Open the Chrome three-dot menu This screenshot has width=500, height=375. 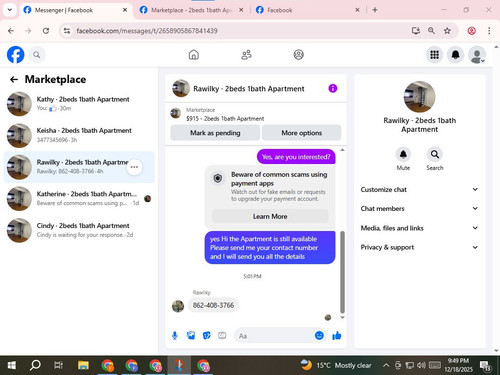tap(489, 31)
